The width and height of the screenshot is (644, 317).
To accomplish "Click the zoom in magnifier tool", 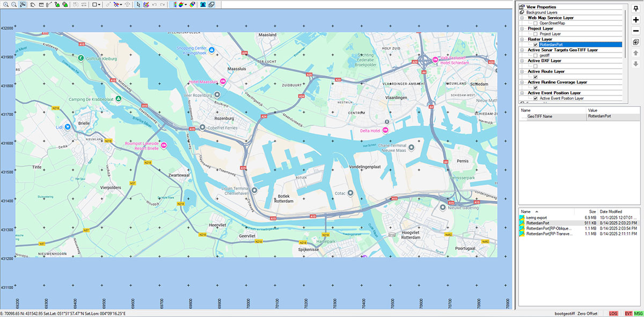I will click(x=5, y=4).
